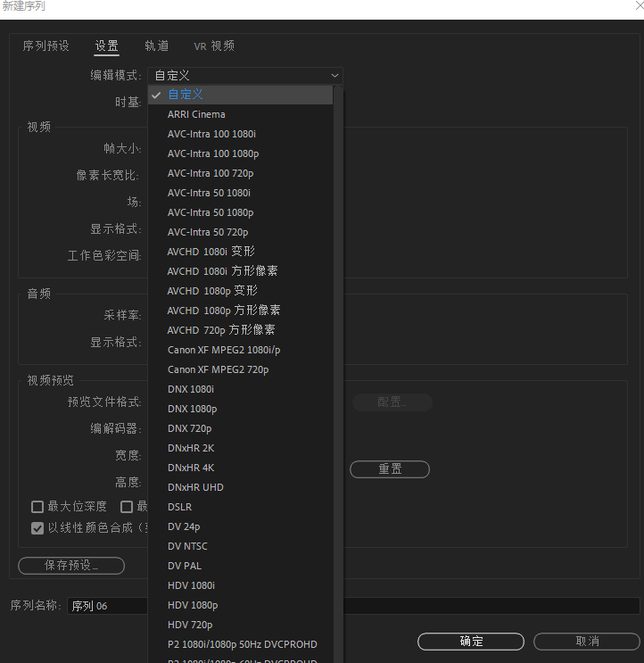Click 取消 to cancel the dialog
The image size is (644, 663).
(586, 642)
